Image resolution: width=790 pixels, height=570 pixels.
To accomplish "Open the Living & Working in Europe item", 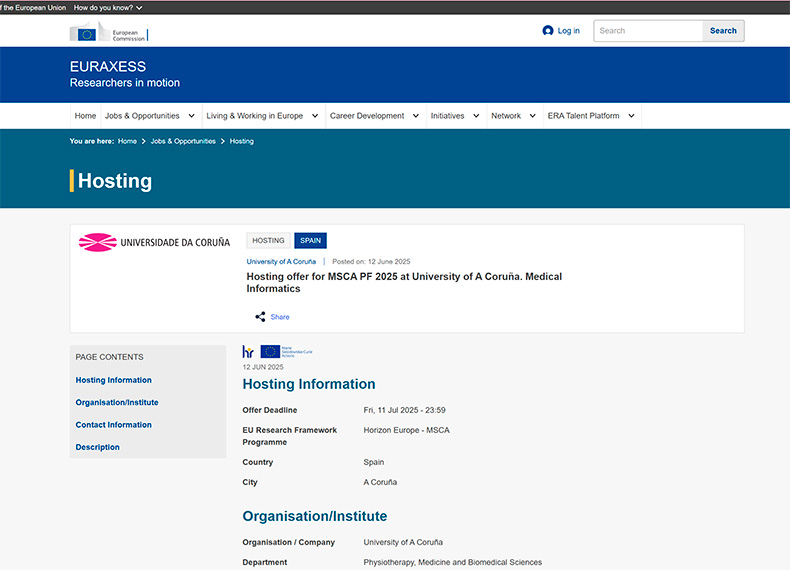I will [254, 116].
